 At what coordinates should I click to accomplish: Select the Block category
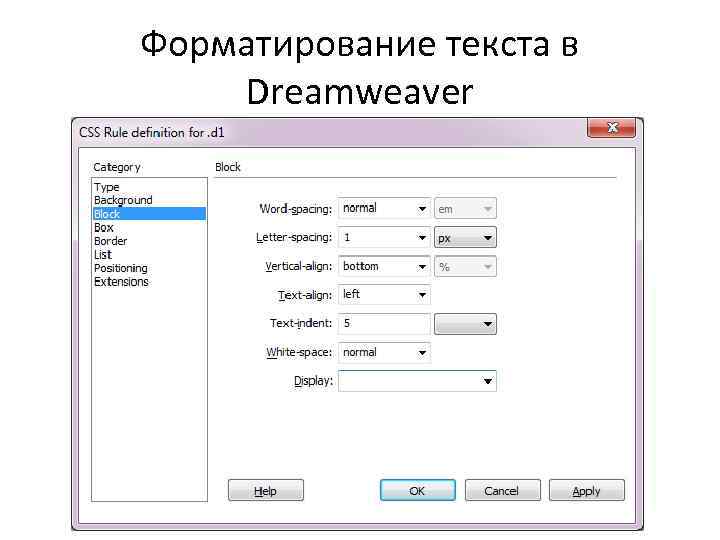click(x=149, y=214)
